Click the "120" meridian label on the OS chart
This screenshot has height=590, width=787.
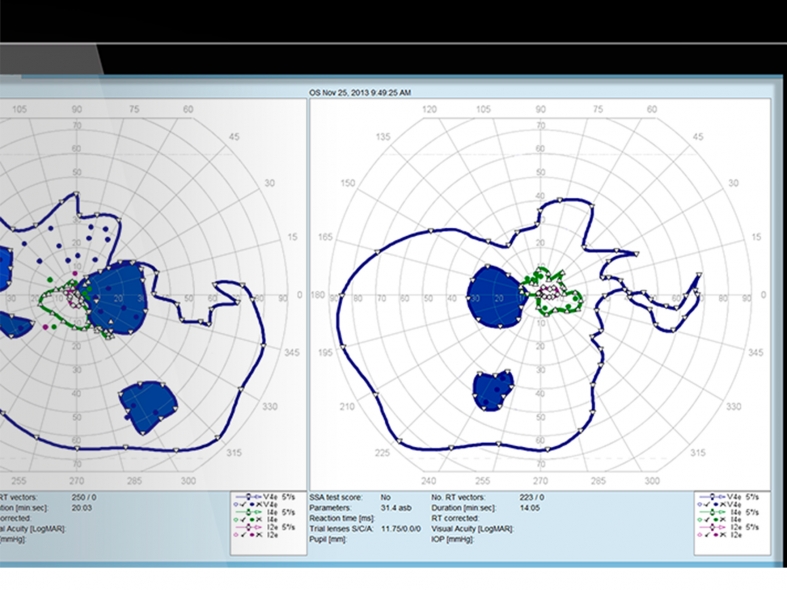click(429, 109)
